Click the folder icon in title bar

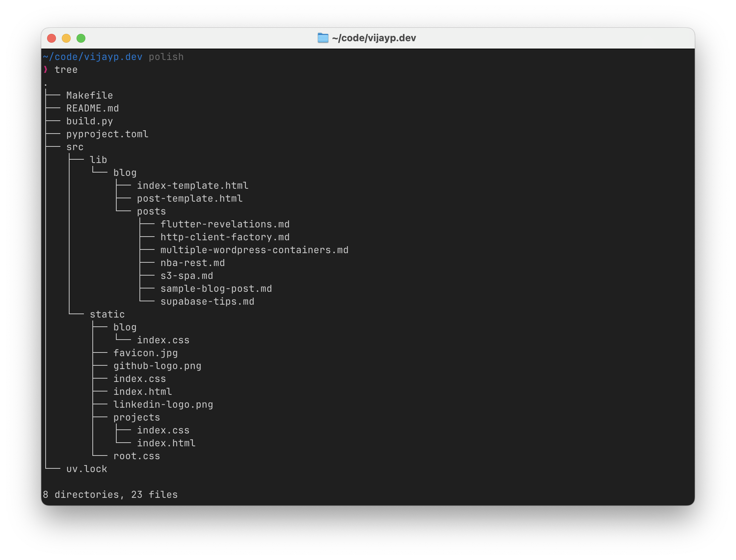coord(323,38)
